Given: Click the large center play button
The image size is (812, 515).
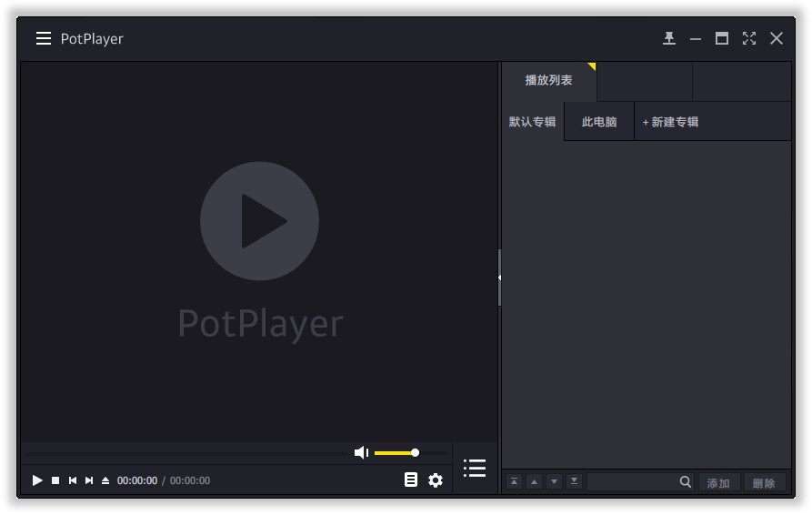Looking at the screenshot, I should tap(259, 221).
